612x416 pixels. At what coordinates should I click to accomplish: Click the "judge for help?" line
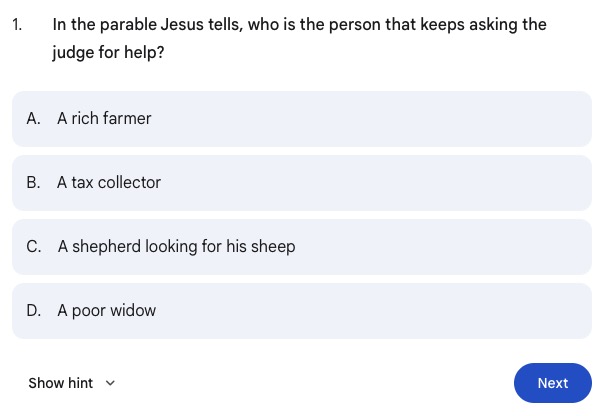tap(108, 52)
